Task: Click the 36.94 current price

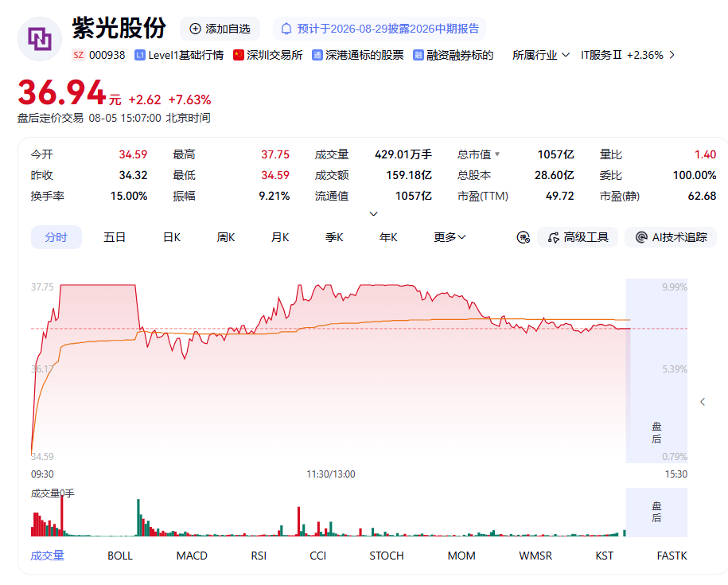Action: [62, 92]
